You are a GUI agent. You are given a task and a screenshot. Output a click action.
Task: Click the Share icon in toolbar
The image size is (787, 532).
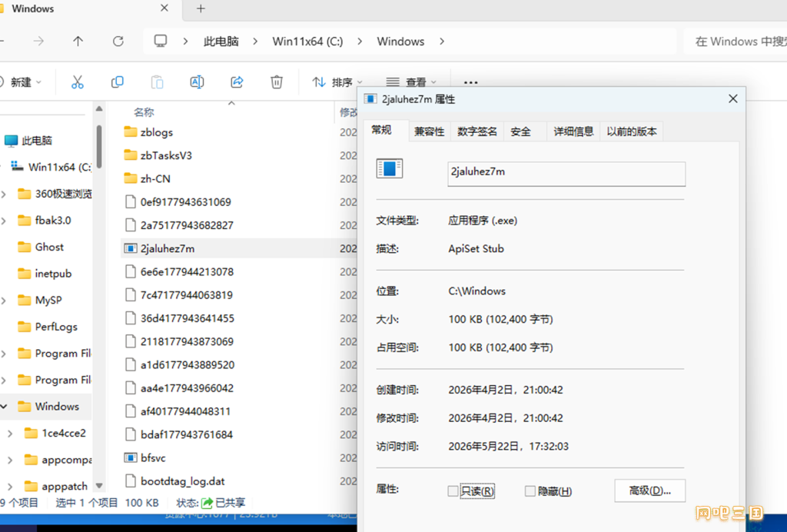coord(237,81)
